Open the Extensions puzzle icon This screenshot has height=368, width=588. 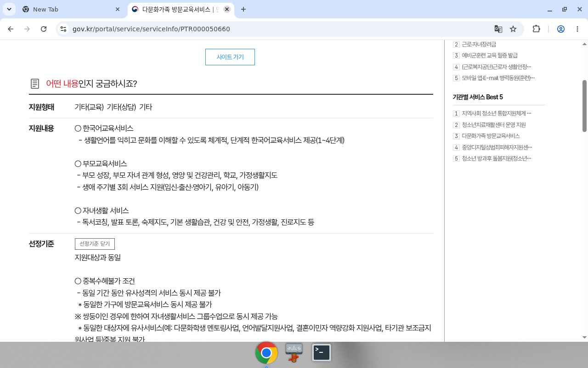(536, 29)
